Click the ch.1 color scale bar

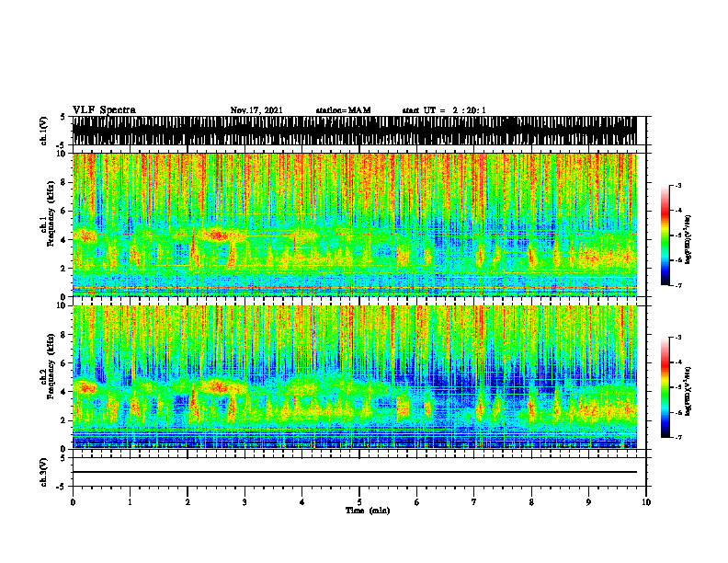pos(665,236)
